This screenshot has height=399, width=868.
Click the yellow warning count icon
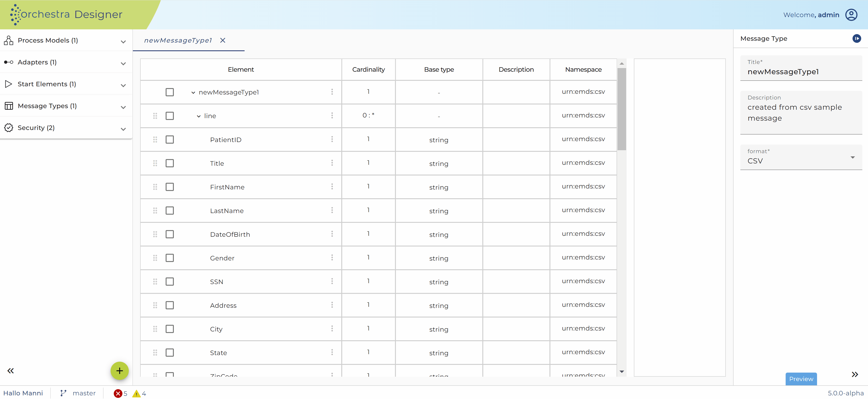click(136, 393)
